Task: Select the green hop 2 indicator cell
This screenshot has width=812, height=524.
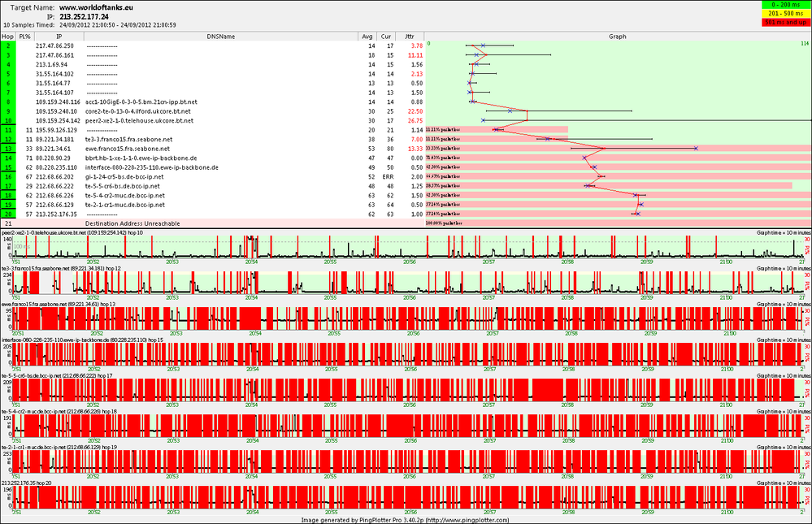Action: click(x=8, y=45)
